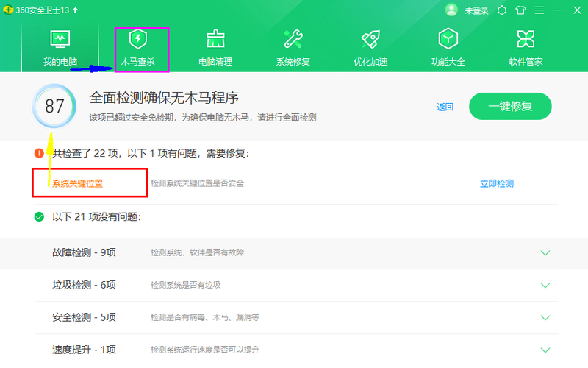Click the 返回 link
Screen dimensions: 588x368
pos(445,107)
